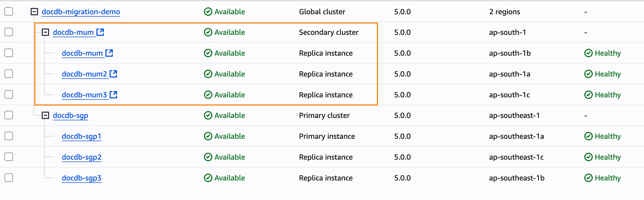Check the docdb-mum2 instance checkbox

(x=9, y=74)
